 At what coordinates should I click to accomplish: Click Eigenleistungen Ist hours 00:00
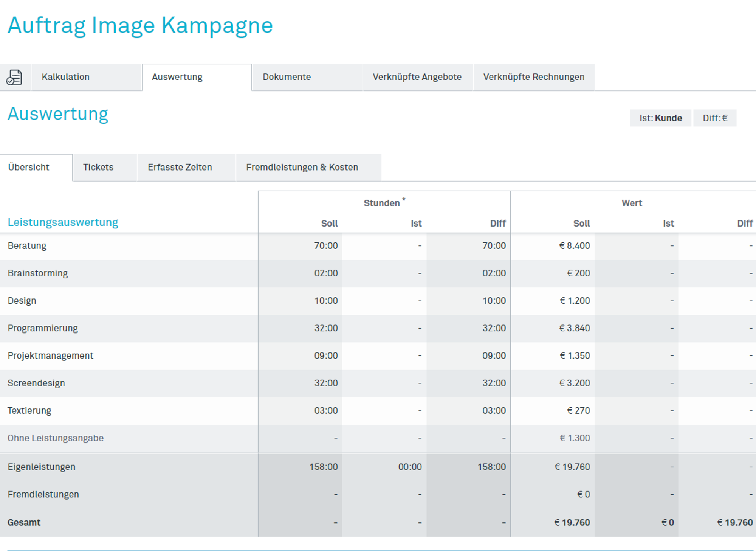click(x=410, y=467)
